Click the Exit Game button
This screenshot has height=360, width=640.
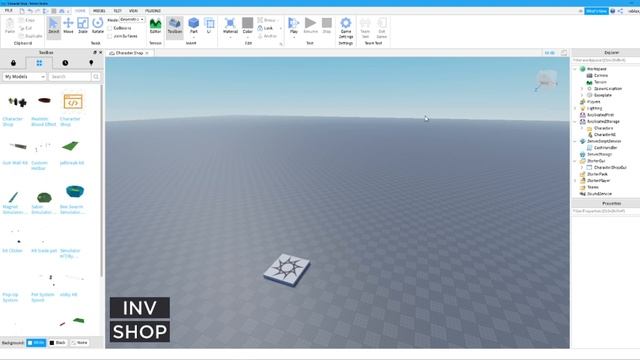(382, 28)
